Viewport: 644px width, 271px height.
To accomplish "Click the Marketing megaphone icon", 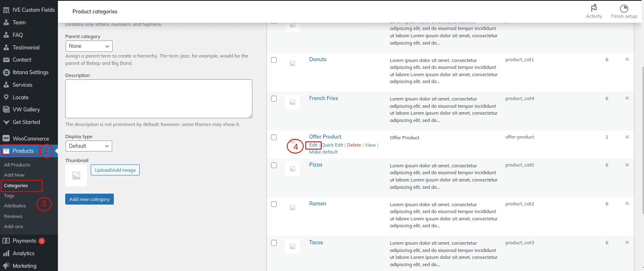I will (6, 266).
